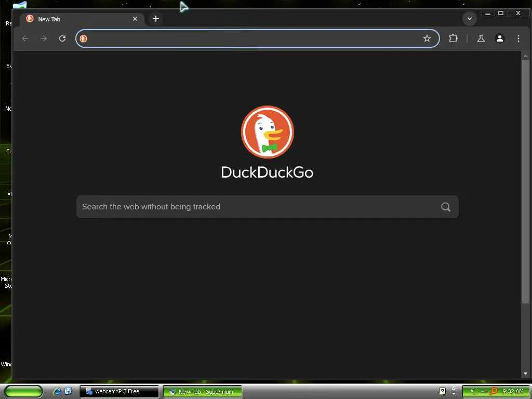Open the green Start button
This screenshot has width=532, height=399.
click(23, 391)
